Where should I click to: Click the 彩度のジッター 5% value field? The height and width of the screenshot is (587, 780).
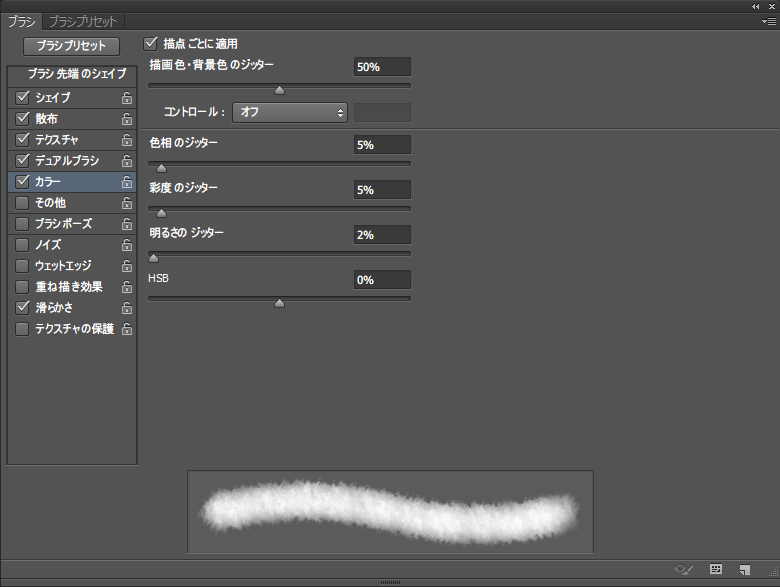tap(382, 190)
